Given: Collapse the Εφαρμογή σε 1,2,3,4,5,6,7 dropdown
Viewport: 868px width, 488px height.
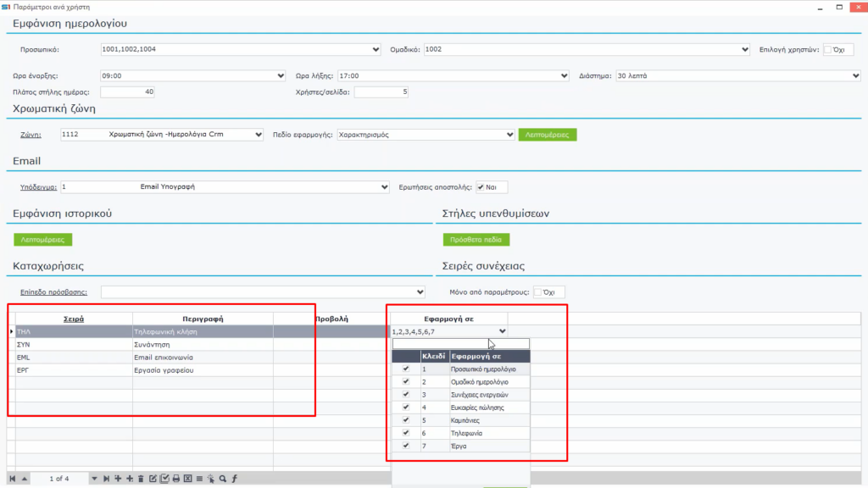Looking at the screenshot, I should (502, 331).
